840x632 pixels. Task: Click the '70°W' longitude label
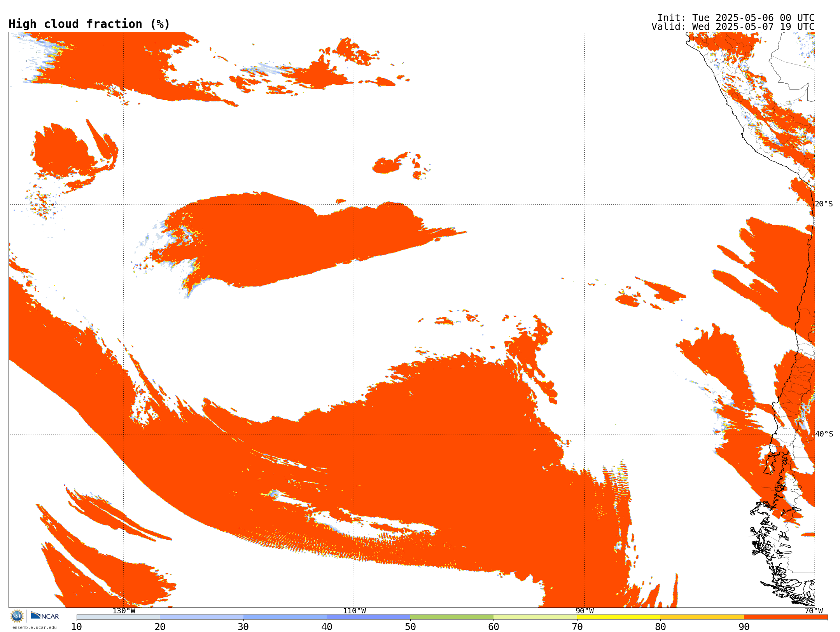[814, 611]
